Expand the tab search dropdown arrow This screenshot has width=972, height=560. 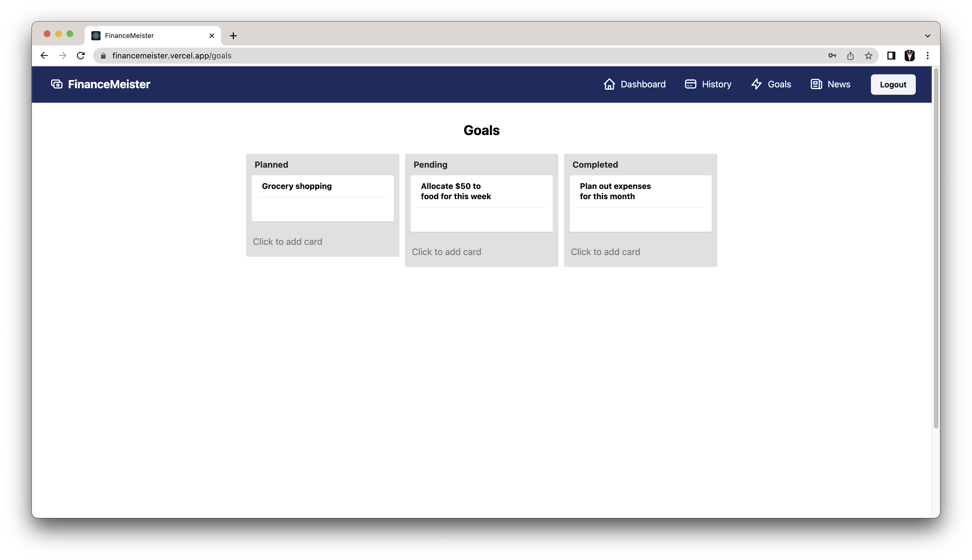[x=928, y=36]
